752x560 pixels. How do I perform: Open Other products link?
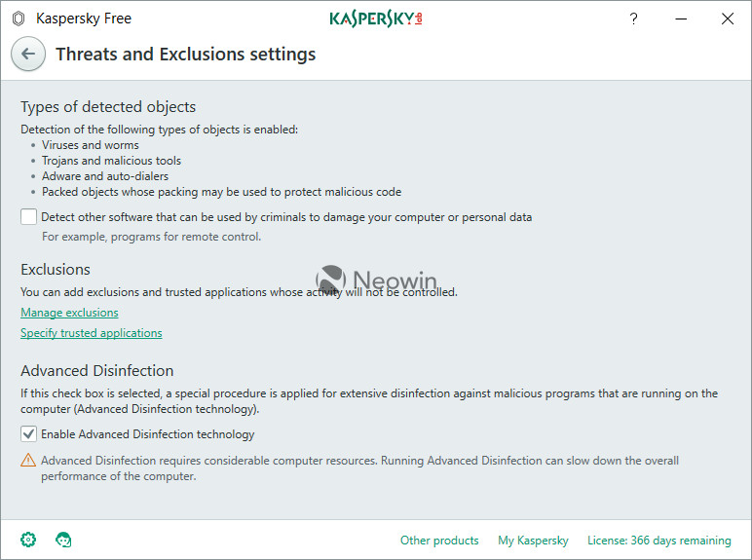tap(439, 541)
